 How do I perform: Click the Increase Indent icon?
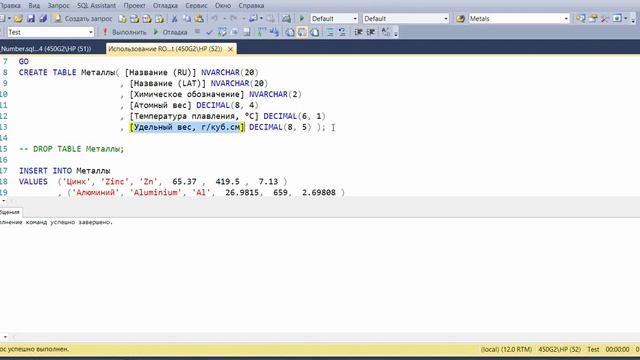click(x=371, y=32)
